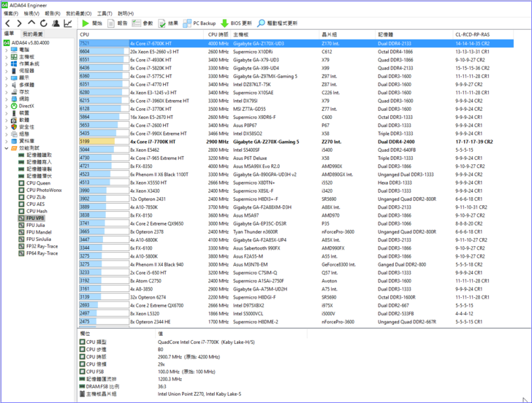Switch to the 我的最愛 tab
This screenshot has width=532, height=403.
coord(32,34)
